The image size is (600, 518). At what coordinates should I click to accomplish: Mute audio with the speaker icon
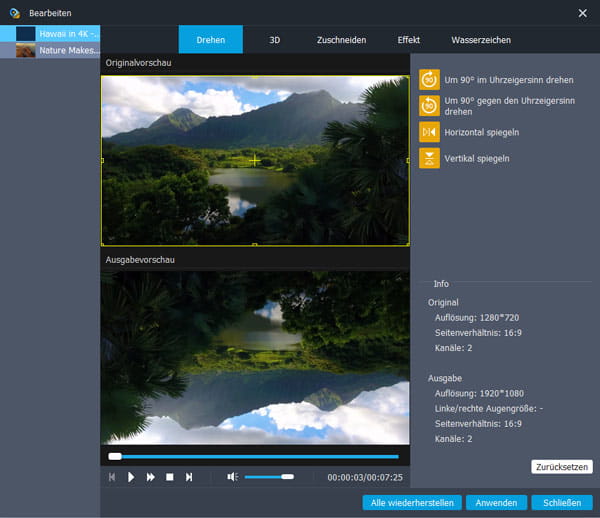232,477
